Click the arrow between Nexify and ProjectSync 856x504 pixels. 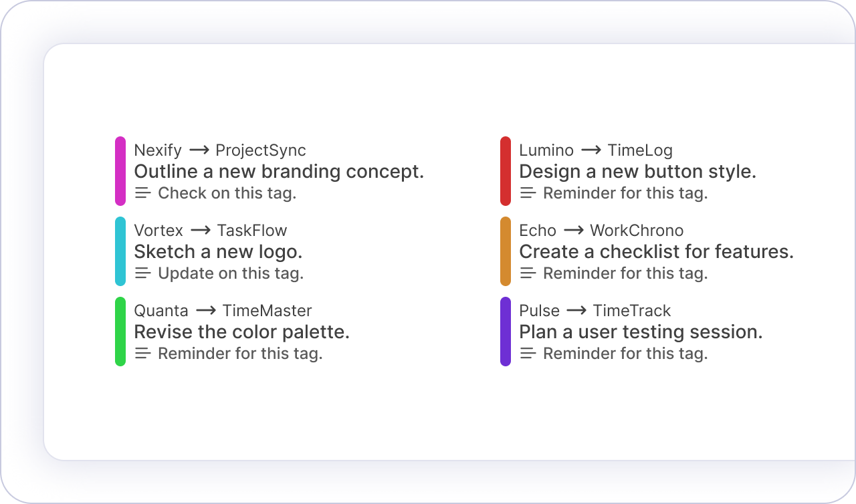(199, 150)
